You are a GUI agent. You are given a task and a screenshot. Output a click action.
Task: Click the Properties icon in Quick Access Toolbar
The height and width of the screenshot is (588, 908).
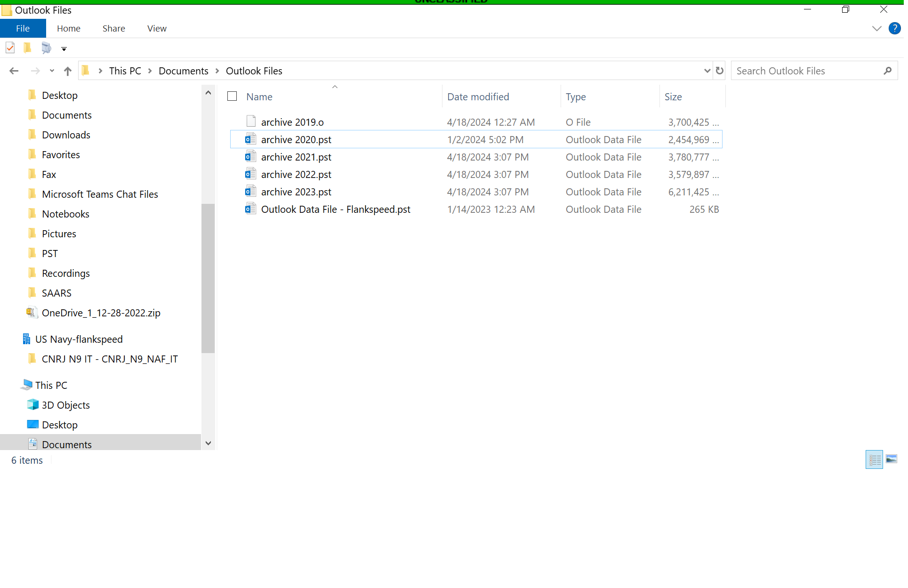(10, 48)
